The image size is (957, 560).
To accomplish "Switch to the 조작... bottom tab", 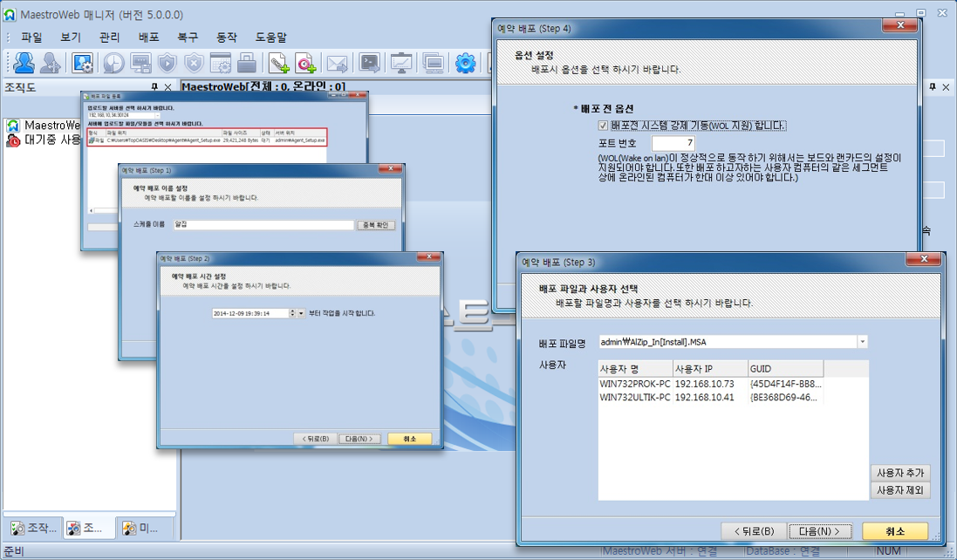I will point(33,529).
